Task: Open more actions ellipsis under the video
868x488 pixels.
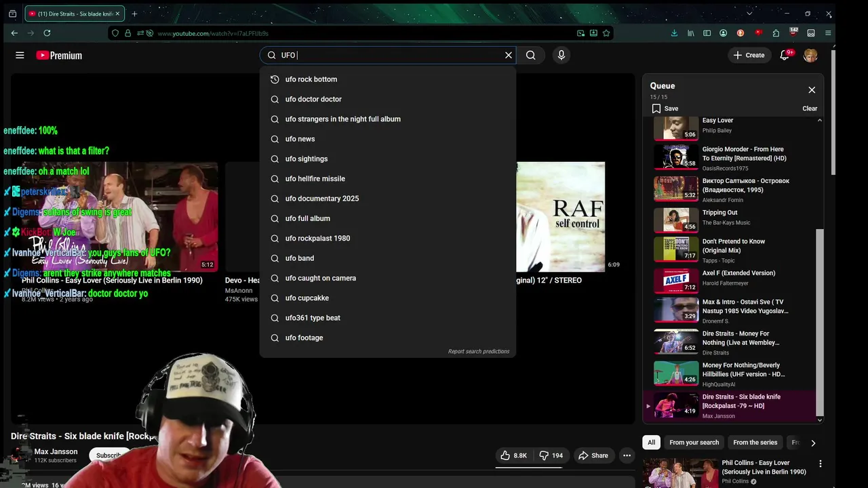Action: tap(627, 455)
